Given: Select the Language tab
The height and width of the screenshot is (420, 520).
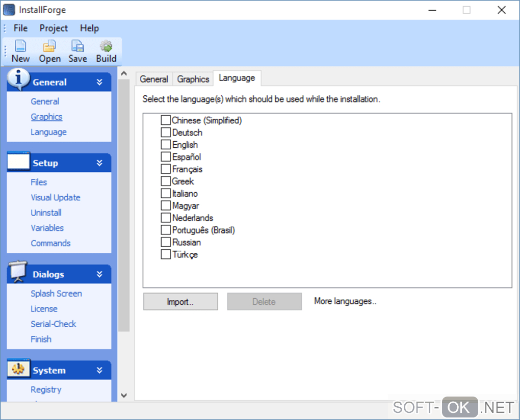Looking at the screenshot, I should pyautogui.click(x=237, y=78).
